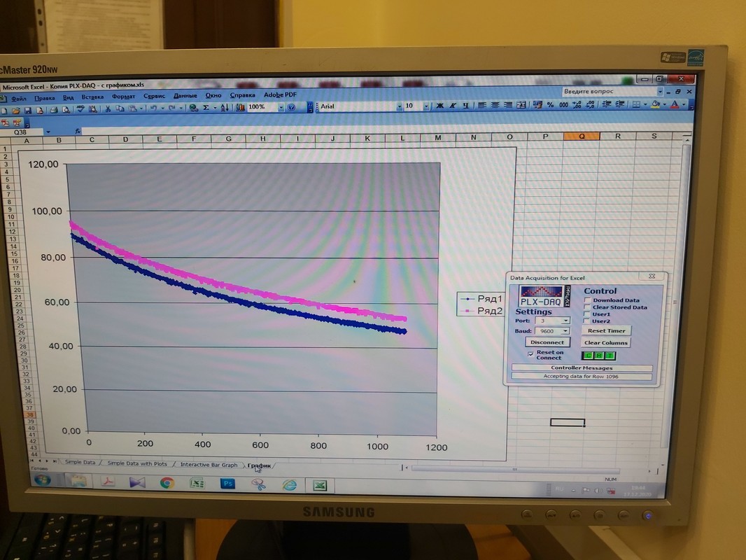Check the Clear Stored Data box
Screen dimensions: 746x560
(588, 307)
